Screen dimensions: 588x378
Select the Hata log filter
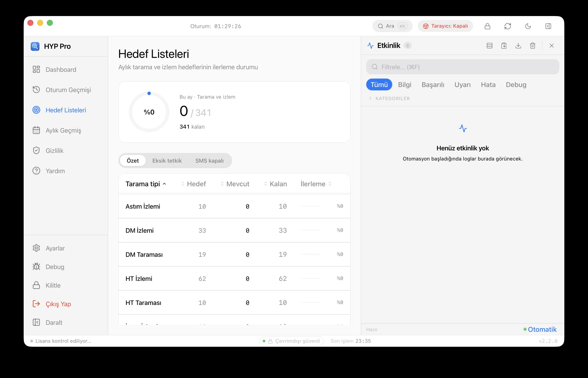point(488,85)
